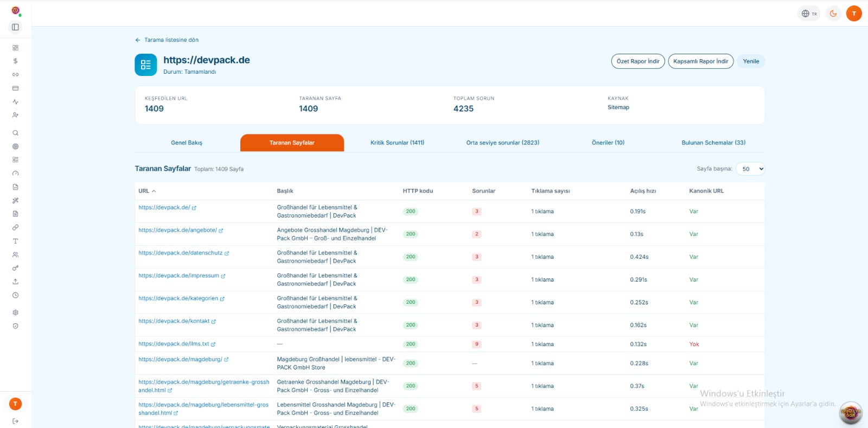Open the Bulunan Schemalar (33) tab

713,143
